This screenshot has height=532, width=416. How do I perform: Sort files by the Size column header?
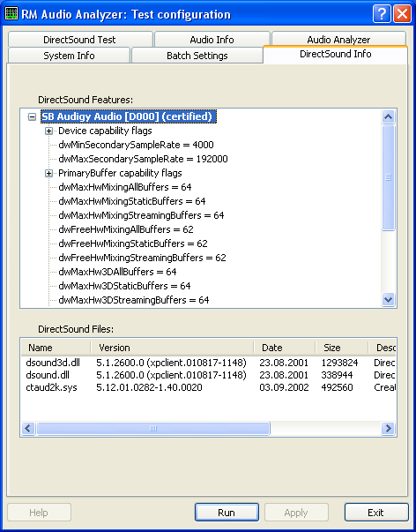(342, 348)
